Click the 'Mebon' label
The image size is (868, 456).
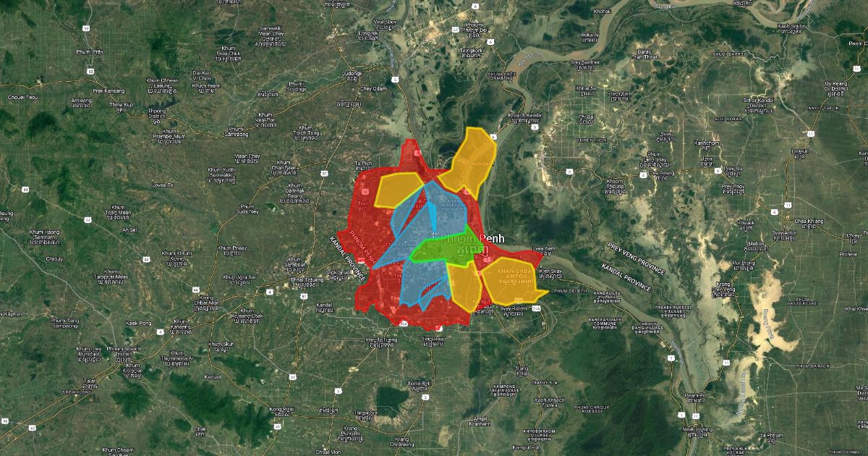(x=756, y=244)
